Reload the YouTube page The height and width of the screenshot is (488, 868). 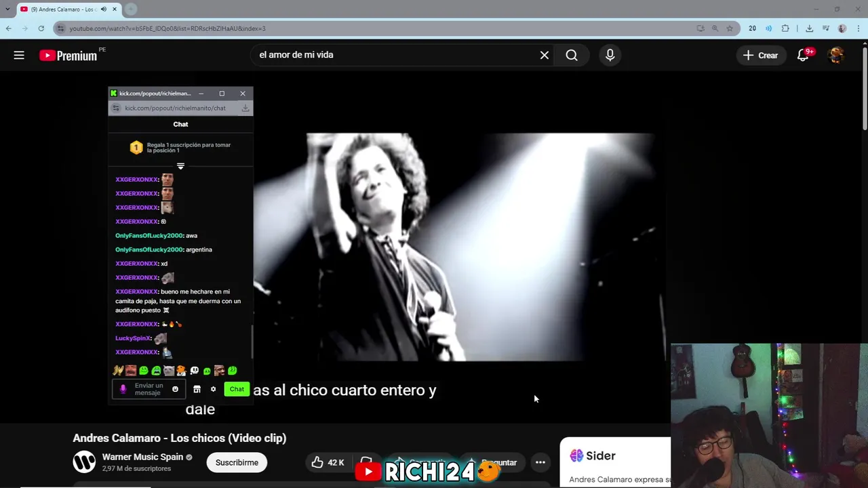coord(41,28)
